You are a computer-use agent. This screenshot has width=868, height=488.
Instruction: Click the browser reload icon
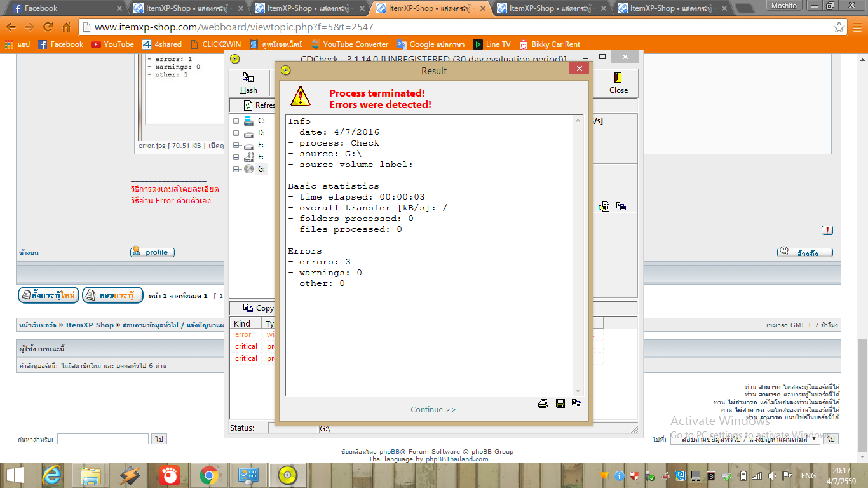(48, 27)
